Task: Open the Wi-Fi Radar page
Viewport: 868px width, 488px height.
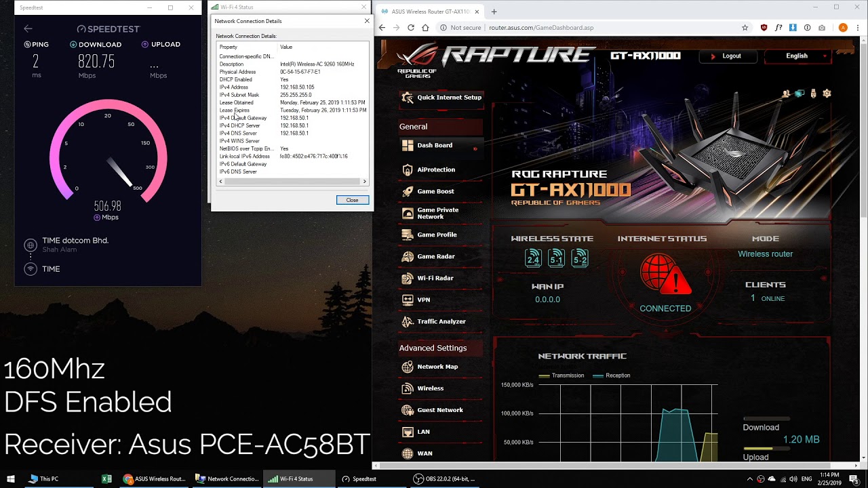Action: coord(440,278)
